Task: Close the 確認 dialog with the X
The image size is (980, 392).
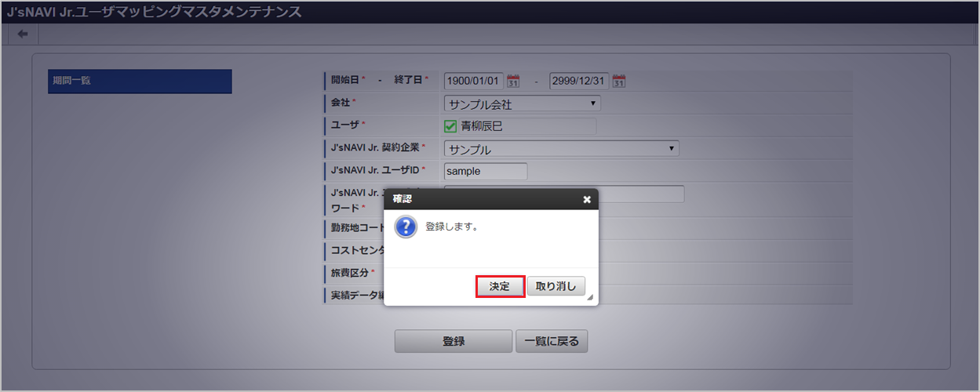Action: (587, 200)
